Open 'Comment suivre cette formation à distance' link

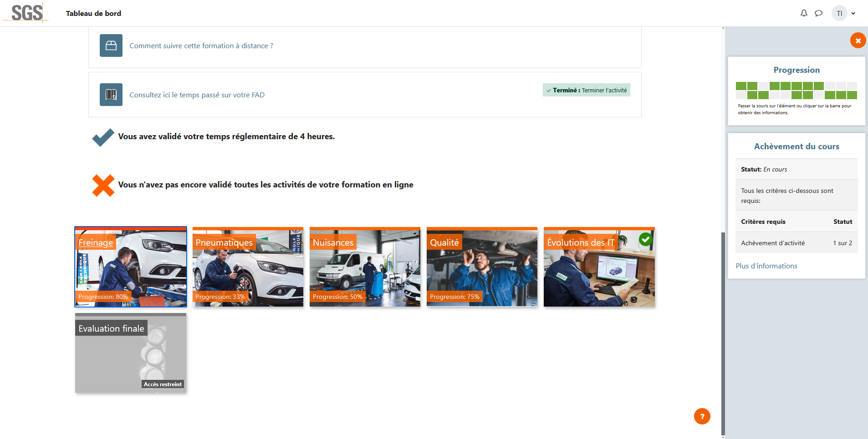point(201,45)
